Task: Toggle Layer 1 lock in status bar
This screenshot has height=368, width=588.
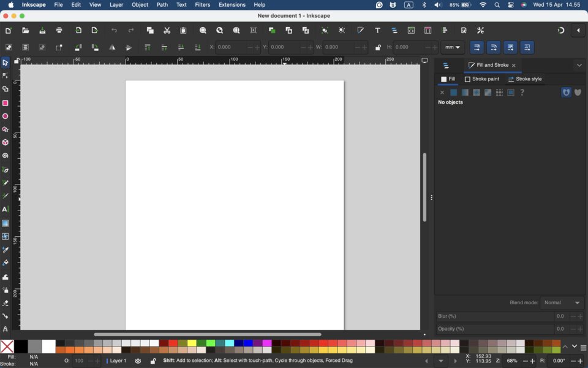Action: (153, 361)
